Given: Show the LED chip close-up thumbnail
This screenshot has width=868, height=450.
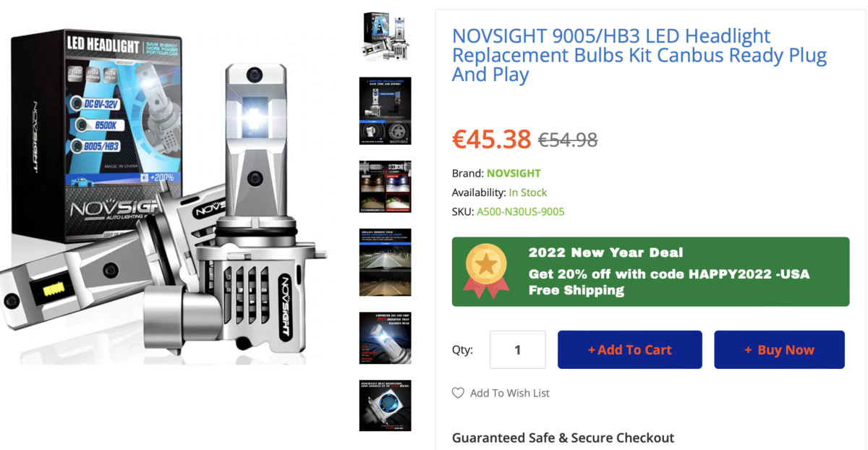Looking at the screenshot, I should point(386,338).
